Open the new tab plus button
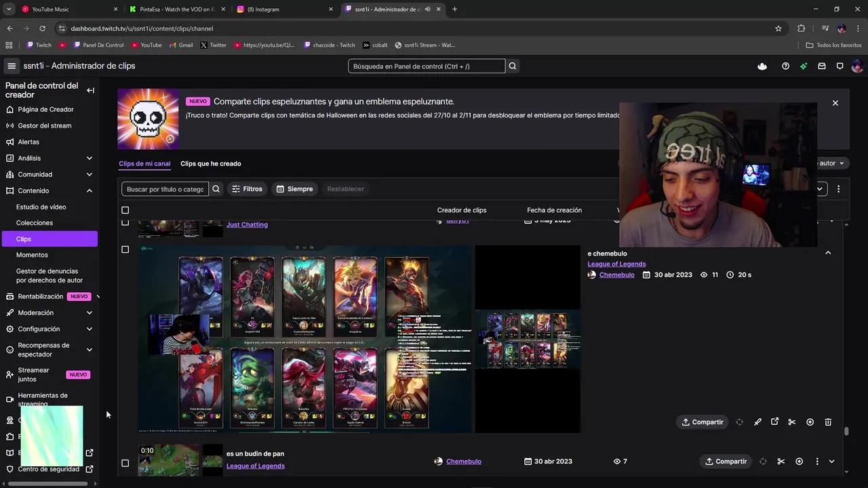The image size is (868, 488). (x=454, y=9)
